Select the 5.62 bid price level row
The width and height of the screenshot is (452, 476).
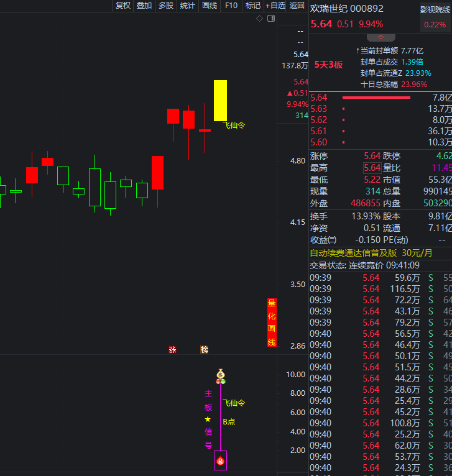(x=381, y=120)
